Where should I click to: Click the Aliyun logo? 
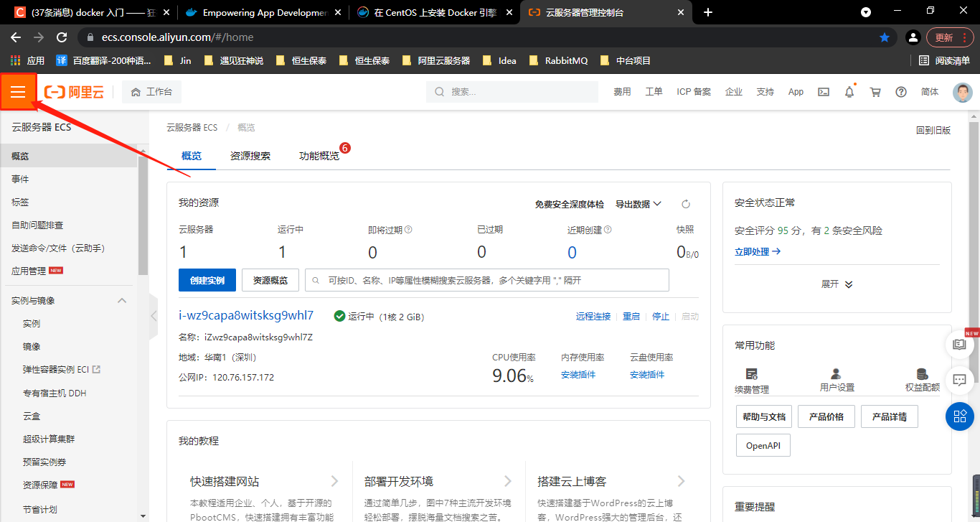pos(74,92)
